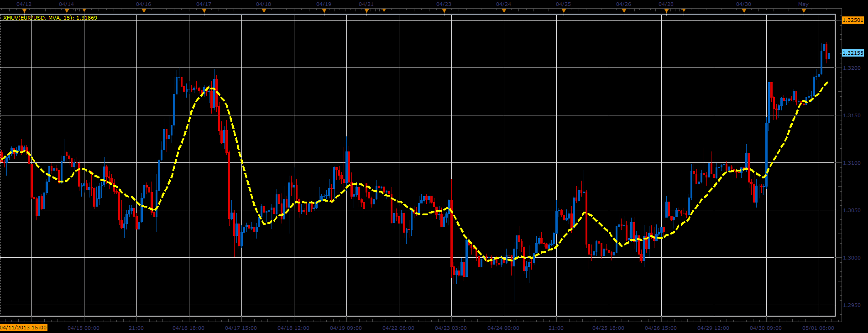Select the 04/23 03:00 time axis label
Viewport: 868px width, 333px height.
click(451, 328)
